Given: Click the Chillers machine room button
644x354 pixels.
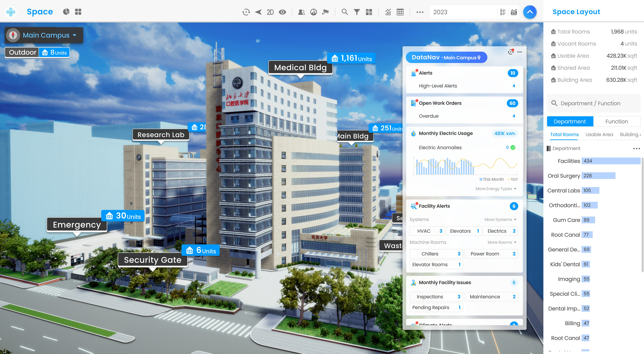Looking at the screenshot, I should tap(436, 254).
